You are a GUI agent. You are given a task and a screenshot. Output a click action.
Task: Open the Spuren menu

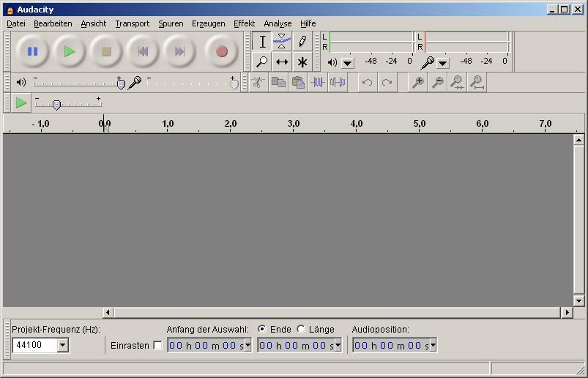[x=171, y=23]
